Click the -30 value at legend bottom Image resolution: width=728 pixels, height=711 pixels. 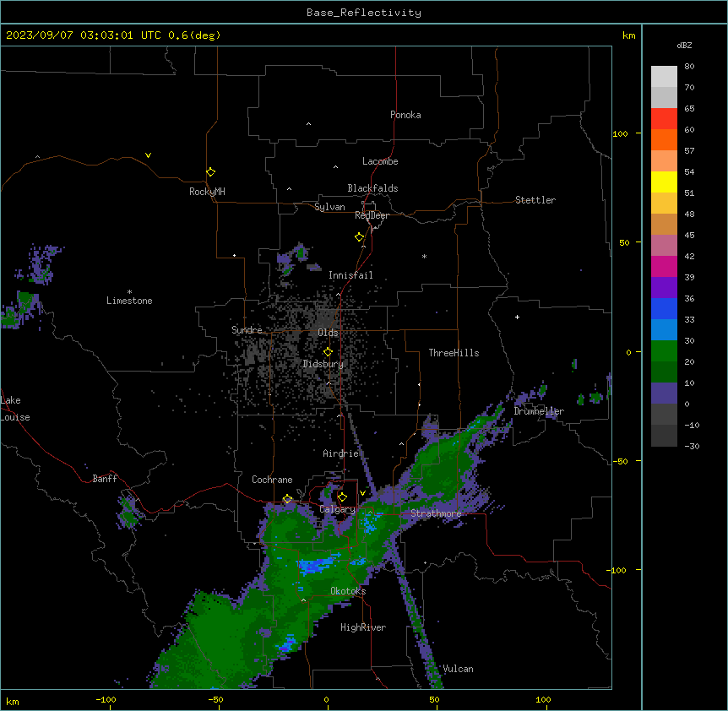692,446
